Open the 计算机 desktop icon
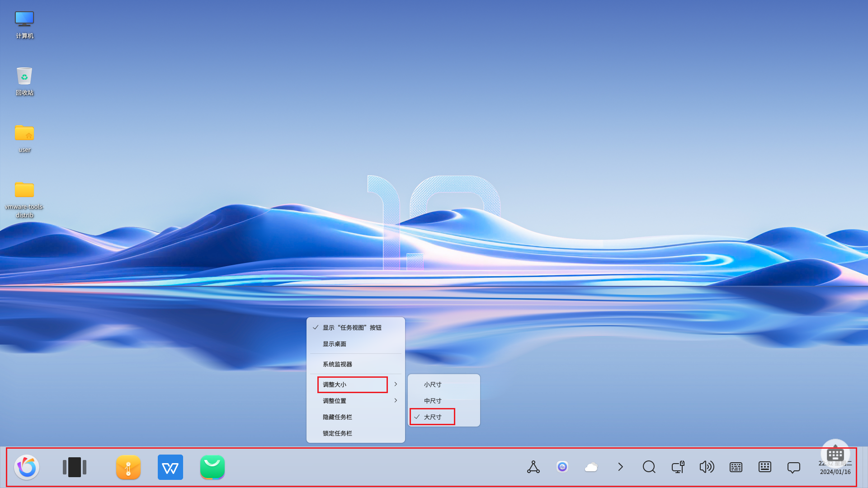Screen dimensions: 868x488 coord(24,25)
